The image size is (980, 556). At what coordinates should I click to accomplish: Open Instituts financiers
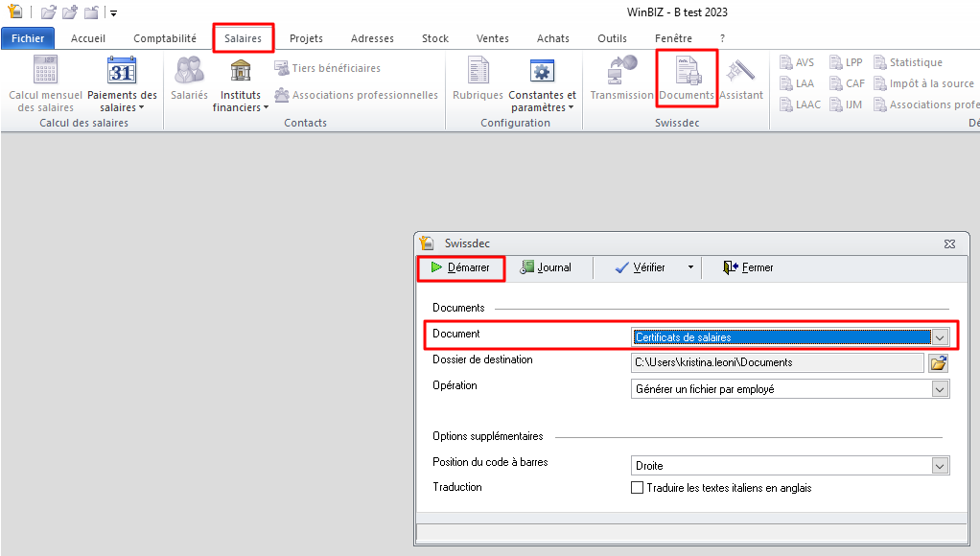click(x=241, y=83)
